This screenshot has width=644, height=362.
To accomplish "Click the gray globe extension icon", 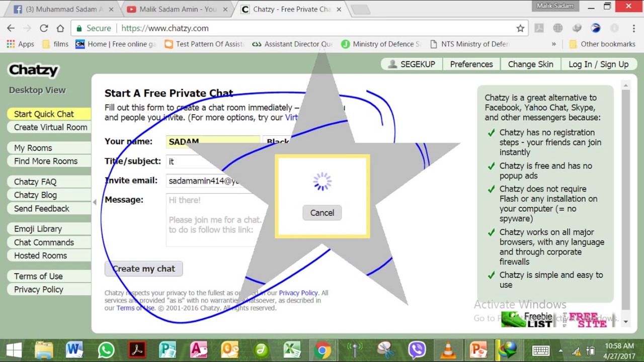I will [558, 28].
